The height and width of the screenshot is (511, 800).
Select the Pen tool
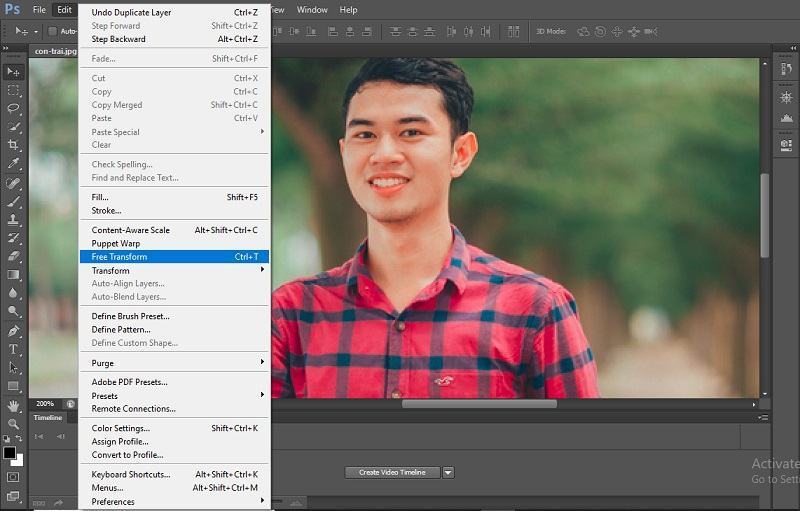coord(13,331)
